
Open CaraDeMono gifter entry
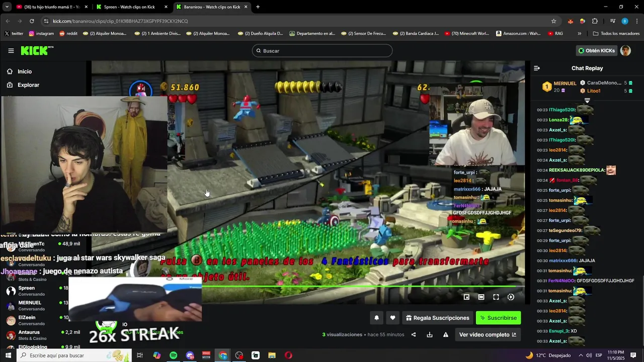606,83
